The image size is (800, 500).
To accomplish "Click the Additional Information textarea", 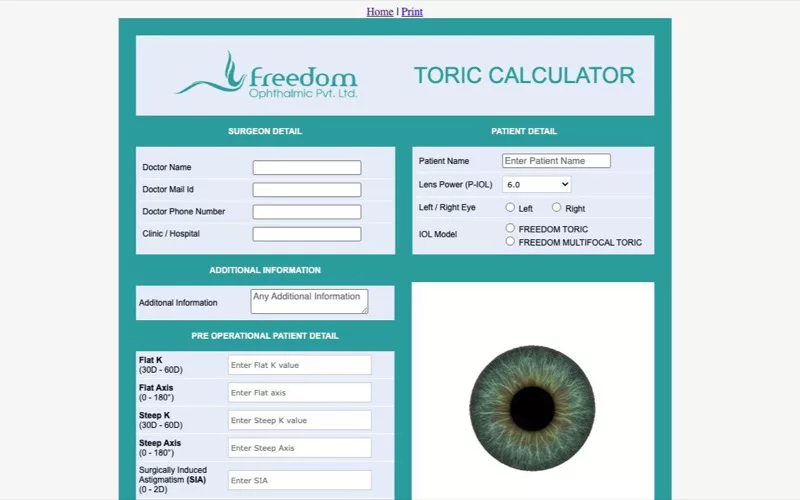I will 309,302.
